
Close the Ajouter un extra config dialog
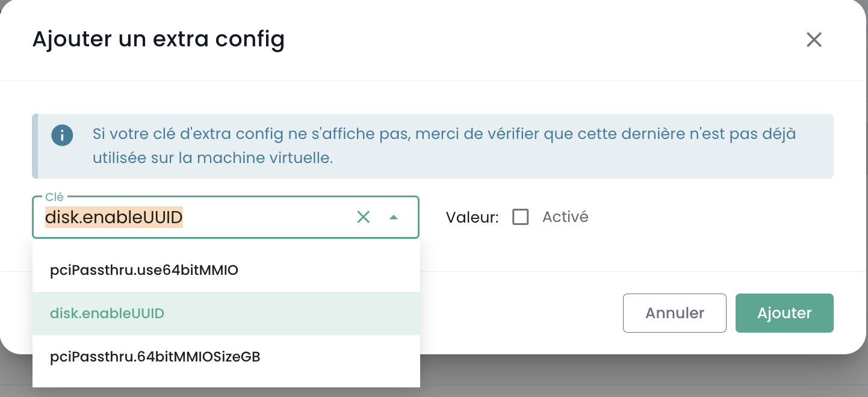814,40
